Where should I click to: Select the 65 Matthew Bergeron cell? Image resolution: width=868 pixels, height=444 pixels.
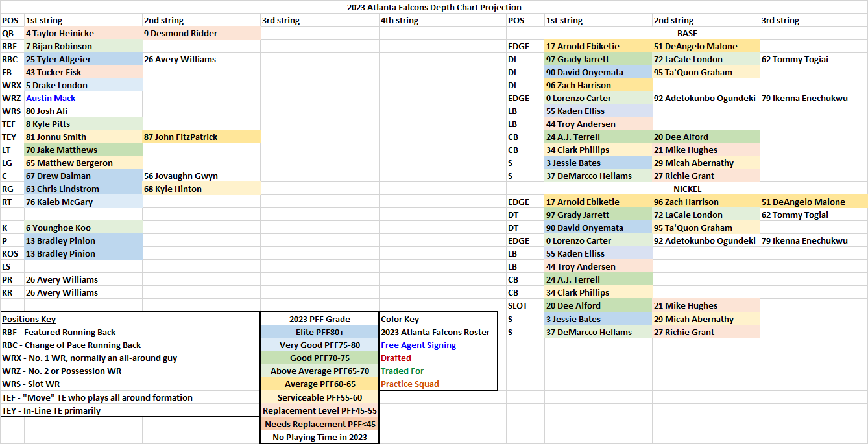click(x=83, y=163)
